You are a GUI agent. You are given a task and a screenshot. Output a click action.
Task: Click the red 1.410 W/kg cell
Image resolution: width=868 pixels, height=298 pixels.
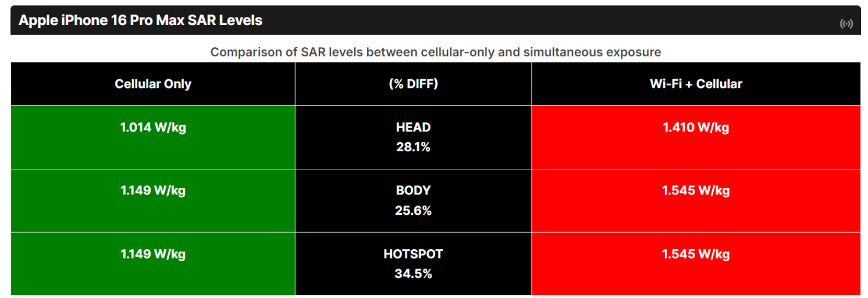point(696,128)
